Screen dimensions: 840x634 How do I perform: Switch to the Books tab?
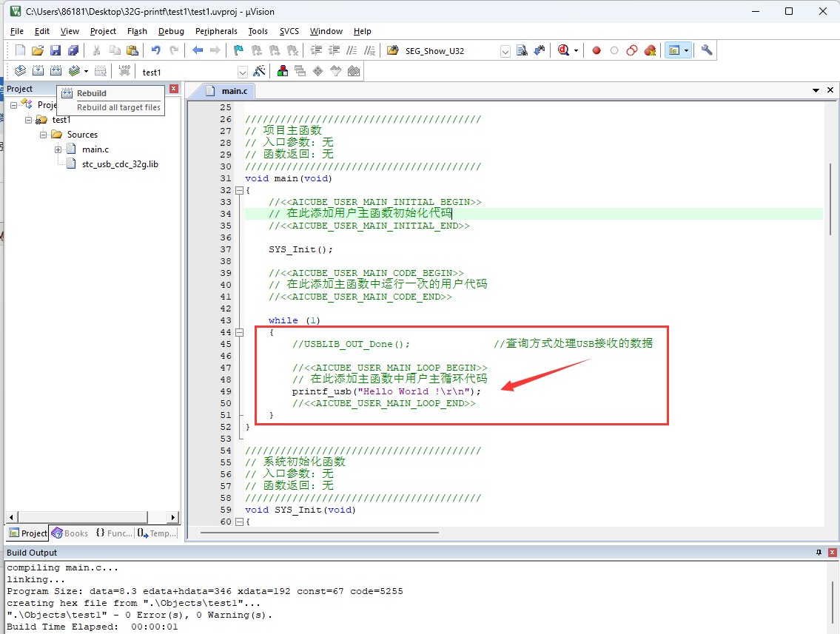(70, 533)
